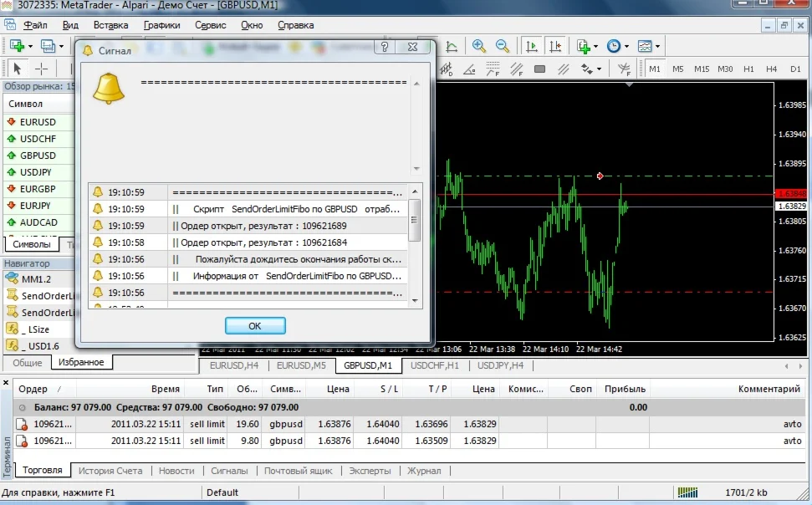Screen dimensions: 812x505
Task: Open the USDCHF,H1 chart tab
Action: (434, 365)
